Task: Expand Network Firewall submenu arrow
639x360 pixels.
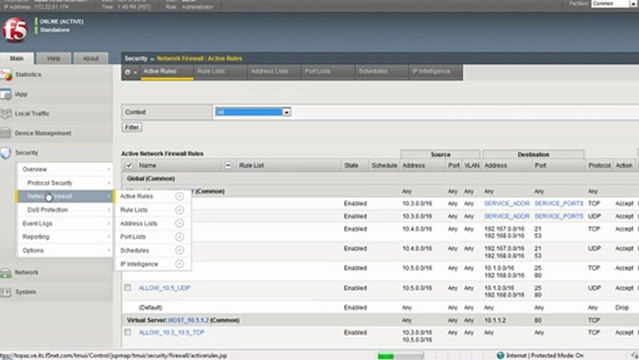Action: (109, 197)
